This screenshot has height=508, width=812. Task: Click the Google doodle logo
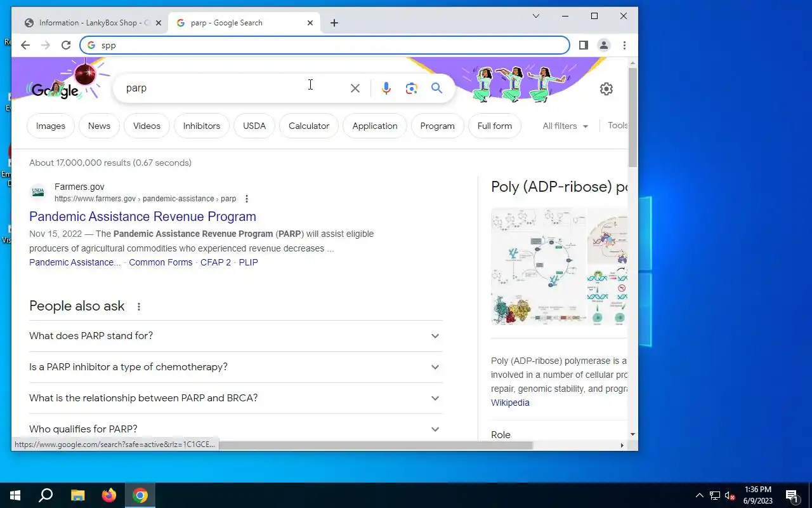point(56,90)
